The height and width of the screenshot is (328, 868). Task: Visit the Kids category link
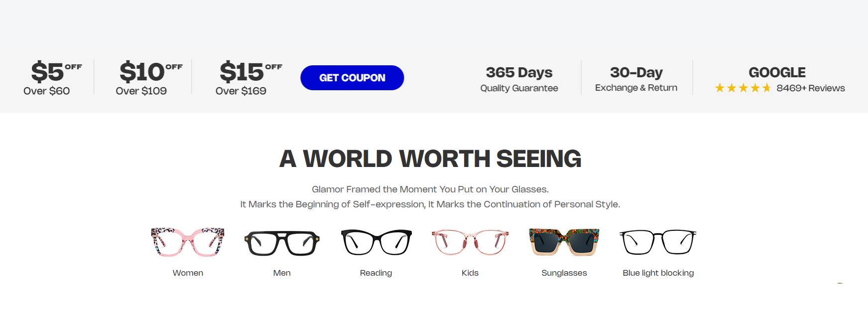point(470,273)
